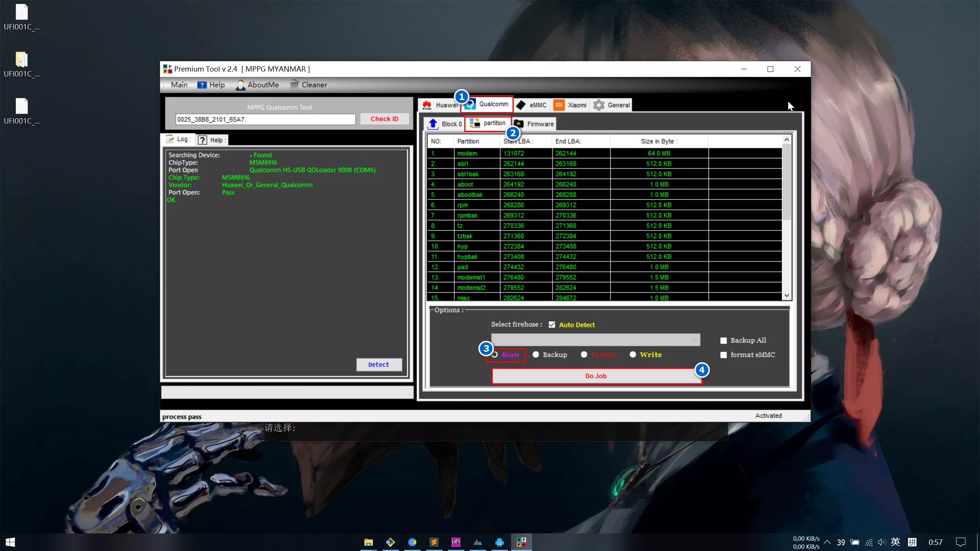
Task: Click the partition table scroll down arrow
Action: click(787, 295)
